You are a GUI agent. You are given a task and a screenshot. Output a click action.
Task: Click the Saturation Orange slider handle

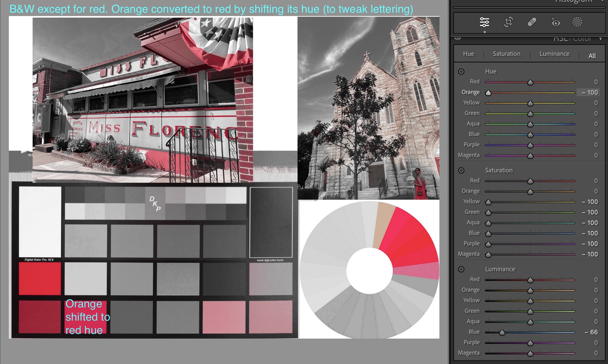(x=530, y=192)
